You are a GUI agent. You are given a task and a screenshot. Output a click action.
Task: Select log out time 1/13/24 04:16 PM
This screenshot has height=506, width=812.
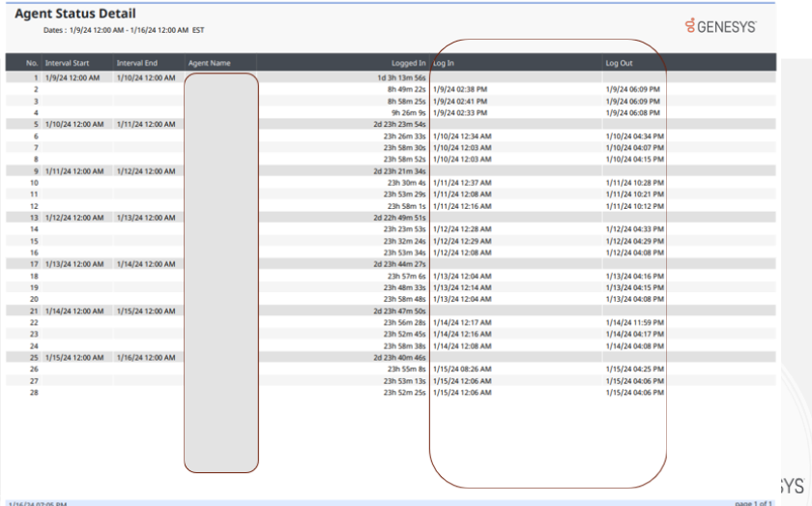point(635,277)
